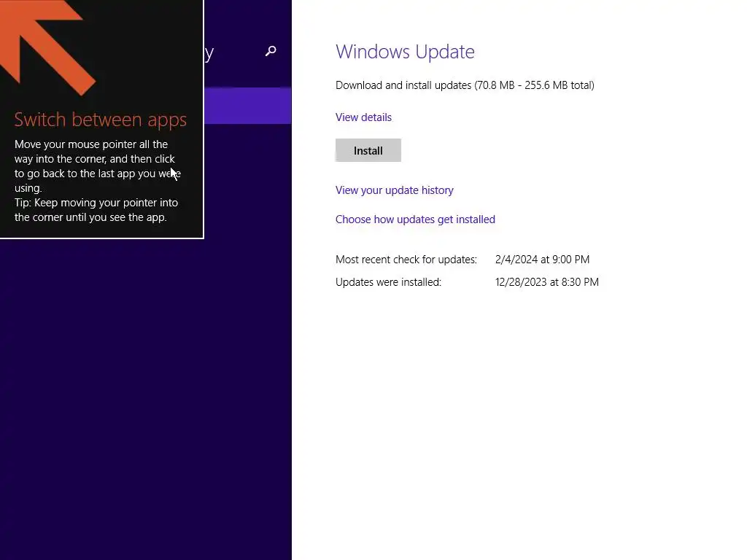Image resolution: width=747 pixels, height=560 pixels.
Task: Click the Install button
Action: 368,150
